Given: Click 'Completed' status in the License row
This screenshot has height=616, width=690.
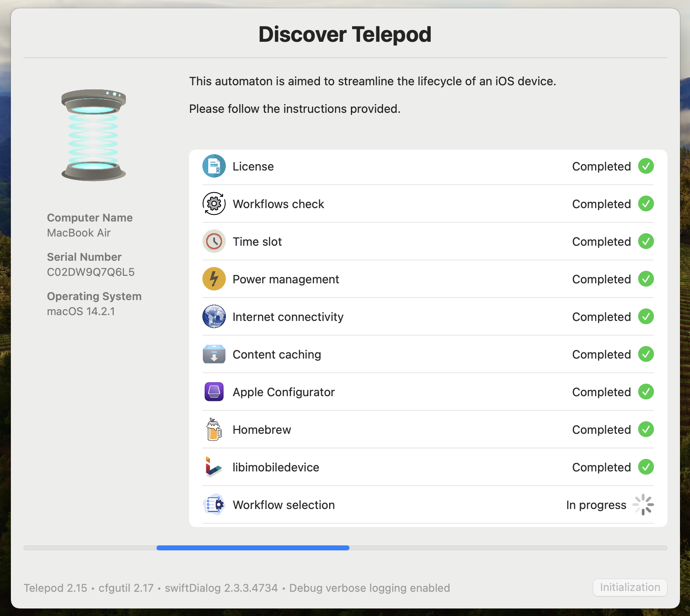Looking at the screenshot, I should click(602, 166).
